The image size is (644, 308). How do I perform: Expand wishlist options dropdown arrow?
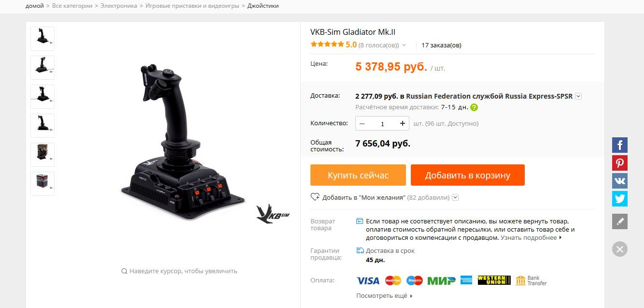(x=455, y=197)
